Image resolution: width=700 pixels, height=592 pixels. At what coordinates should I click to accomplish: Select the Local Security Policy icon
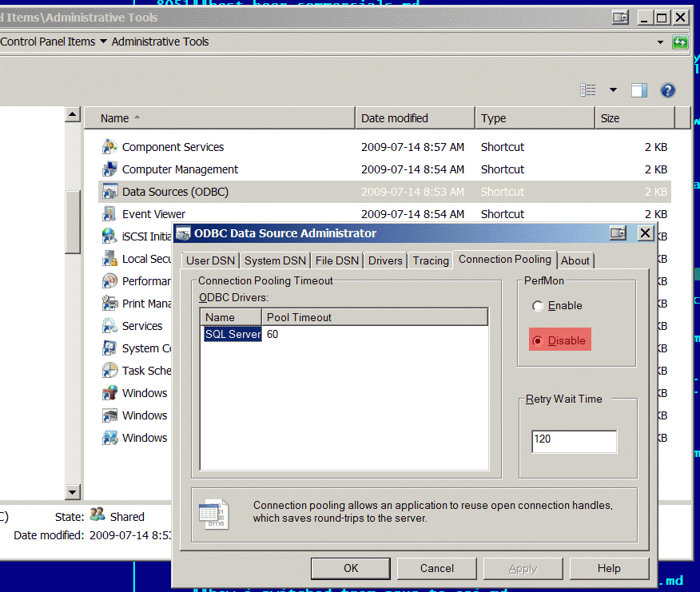pyautogui.click(x=109, y=259)
